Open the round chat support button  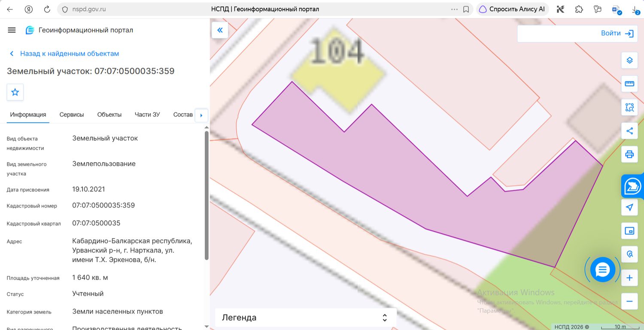[x=603, y=269]
